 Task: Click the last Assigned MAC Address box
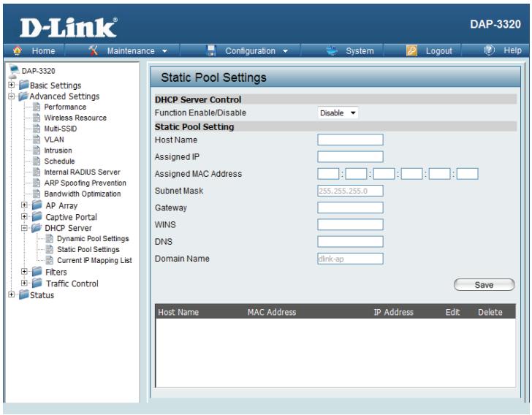click(x=467, y=174)
